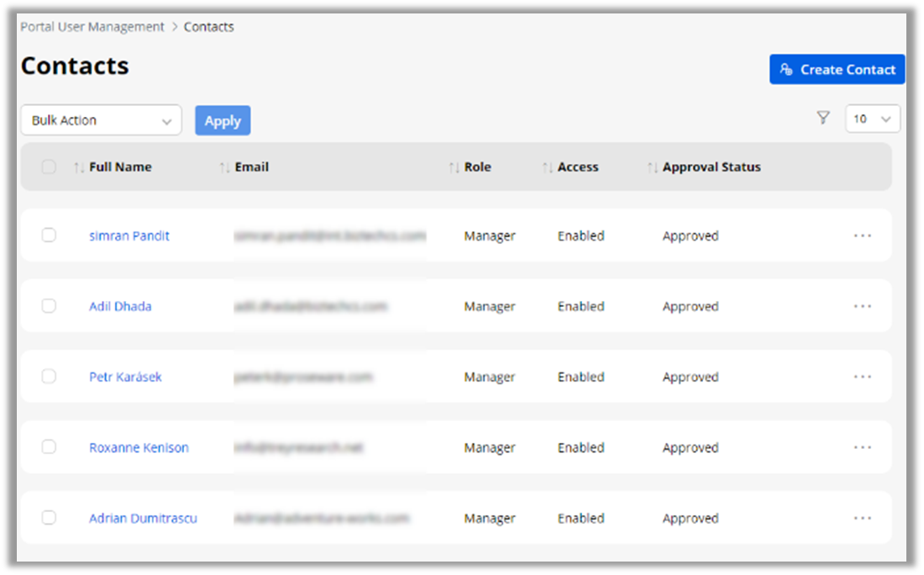The height and width of the screenshot is (575, 924).
Task: Open more options for simran Pandit row
Action: pos(862,236)
